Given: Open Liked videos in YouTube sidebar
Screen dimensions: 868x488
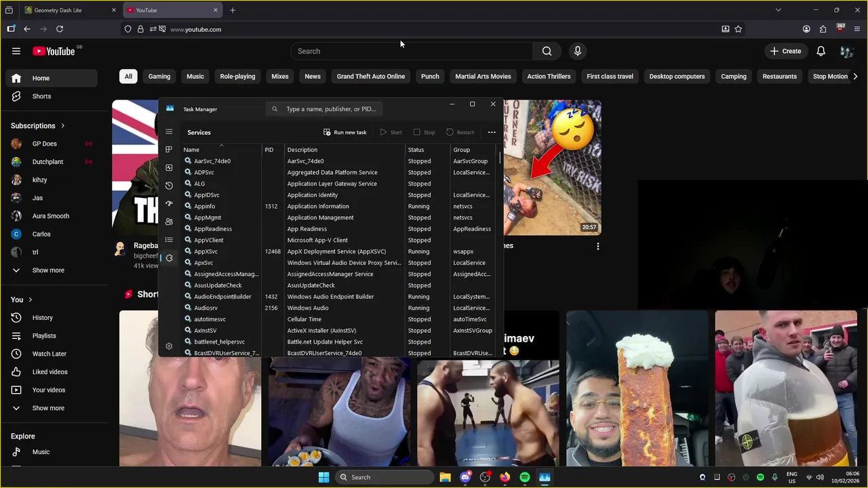Looking at the screenshot, I should pyautogui.click(x=52, y=372).
